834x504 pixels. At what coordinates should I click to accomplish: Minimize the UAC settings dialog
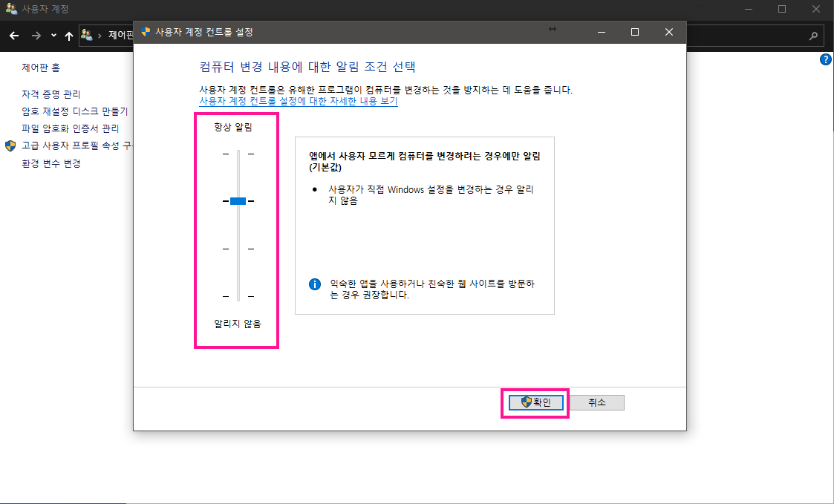(602, 32)
